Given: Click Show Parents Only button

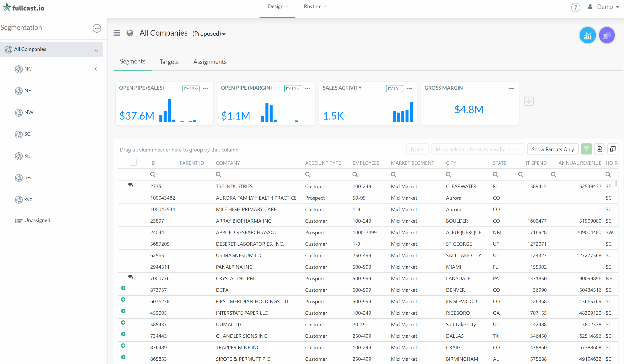Looking at the screenshot, I should pyautogui.click(x=553, y=149).
